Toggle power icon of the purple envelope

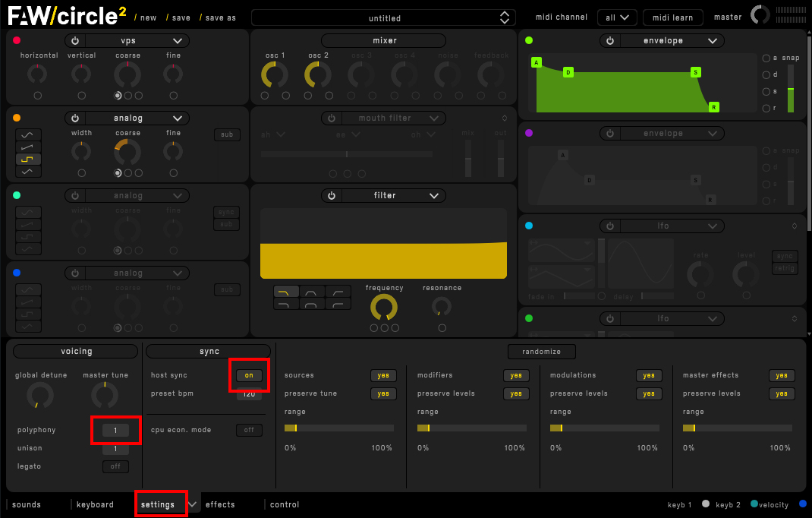tap(610, 133)
